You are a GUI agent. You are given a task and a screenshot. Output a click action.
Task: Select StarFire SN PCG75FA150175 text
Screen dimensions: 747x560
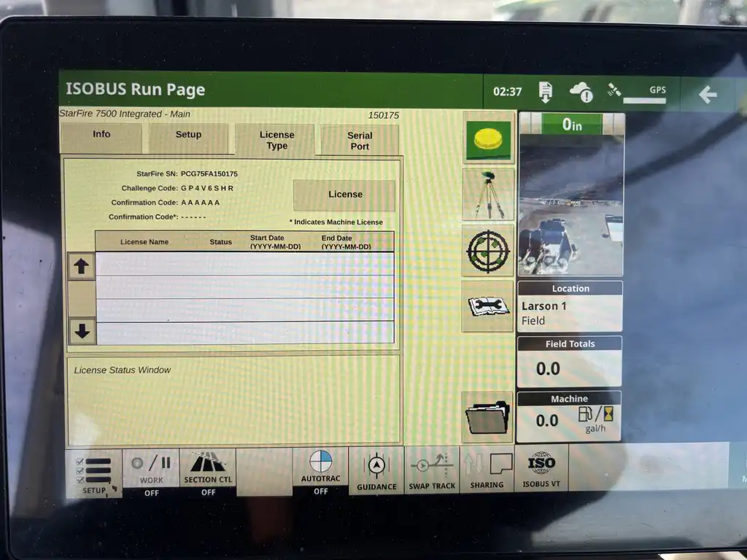coord(187,174)
